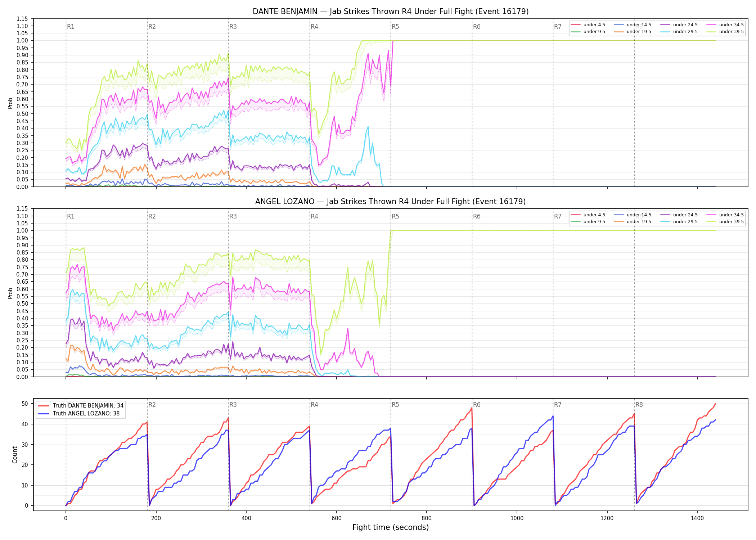Click the 'Count' y-axis label
Image resolution: width=756 pixels, height=540 pixels.
(15, 455)
